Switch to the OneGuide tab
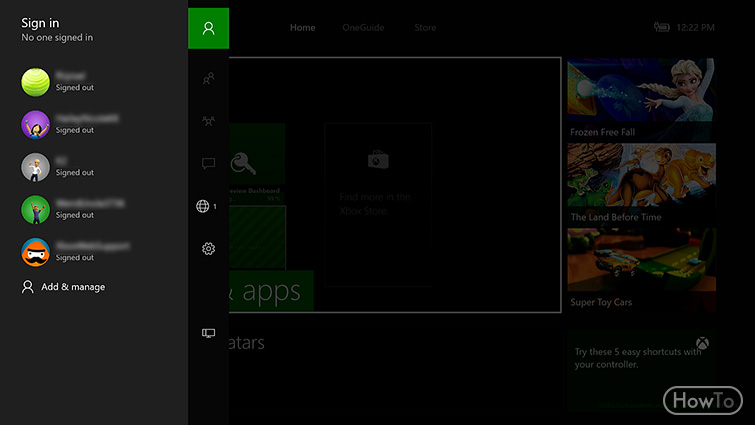The image size is (755, 425). [x=363, y=27]
